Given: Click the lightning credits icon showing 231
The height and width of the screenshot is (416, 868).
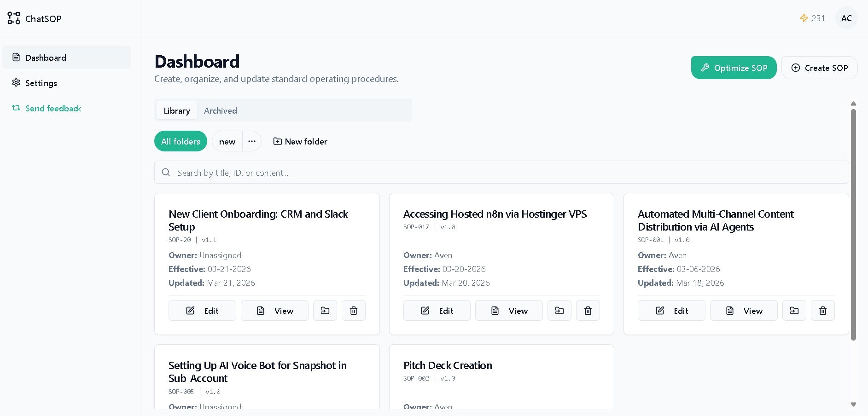Looking at the screenshot, I should pyautogui.click(x=804, y=18).
